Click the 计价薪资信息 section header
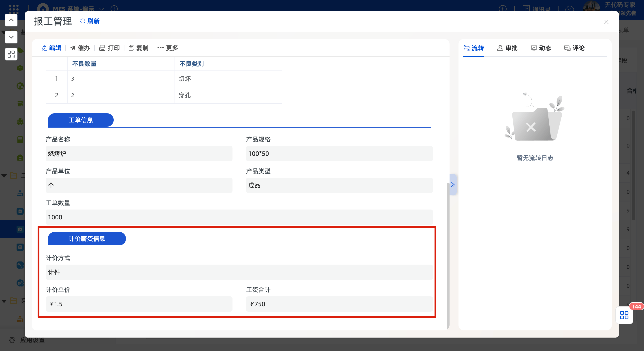Viewport: 644px width, 351px height. (x=87, y=239)
